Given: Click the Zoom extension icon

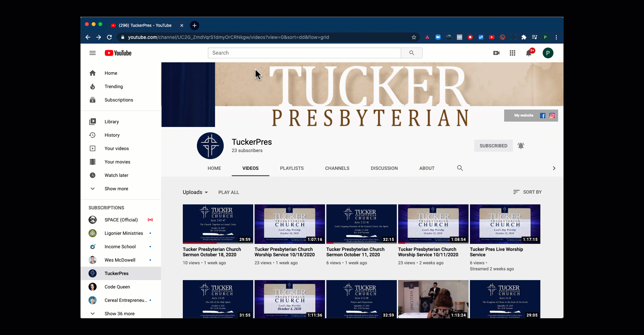Looking at the screenshot, I should pyautogui.click(x=438, y=37).
